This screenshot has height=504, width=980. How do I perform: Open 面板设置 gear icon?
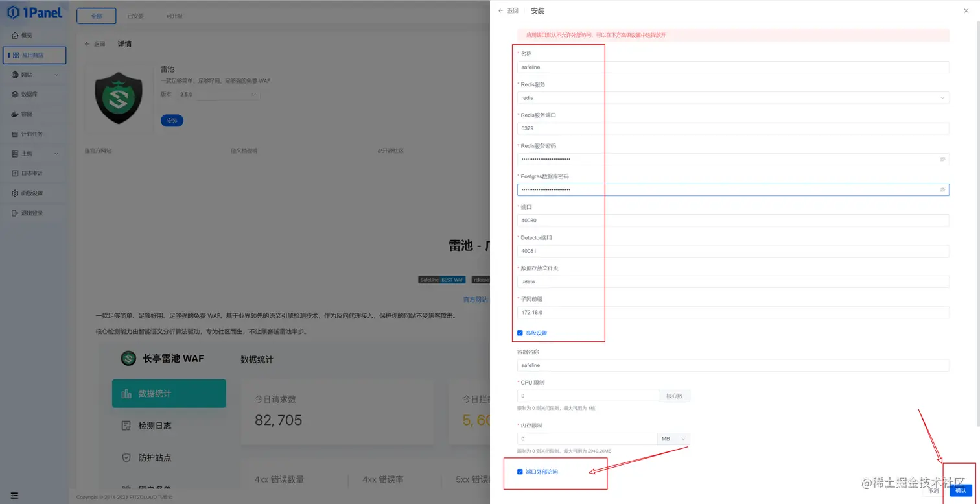[x=15, y=193]
